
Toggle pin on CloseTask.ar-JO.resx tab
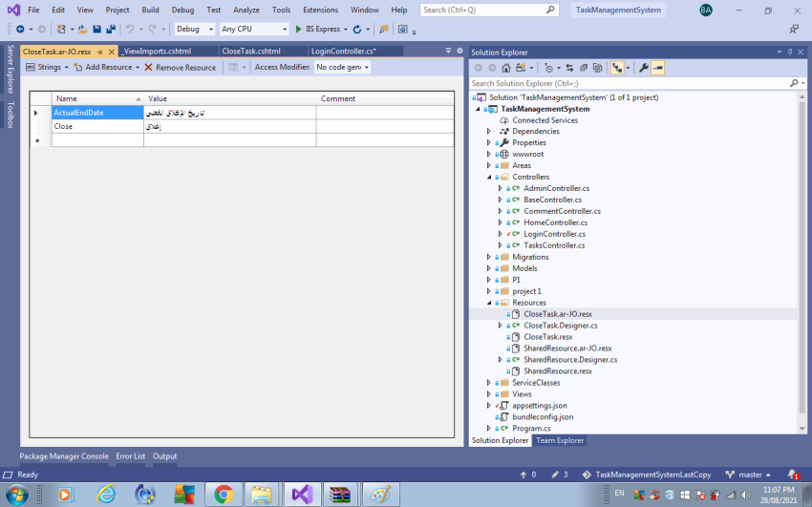[x=100, y=52]
